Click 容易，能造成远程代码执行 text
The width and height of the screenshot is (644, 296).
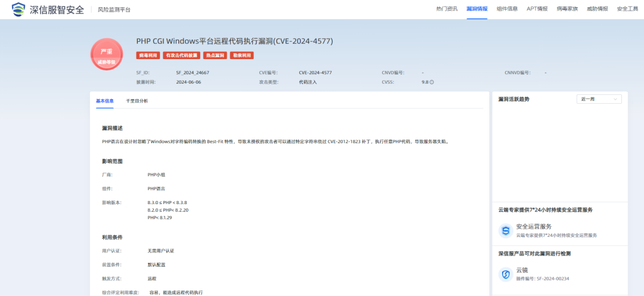(x=176, y=292)
